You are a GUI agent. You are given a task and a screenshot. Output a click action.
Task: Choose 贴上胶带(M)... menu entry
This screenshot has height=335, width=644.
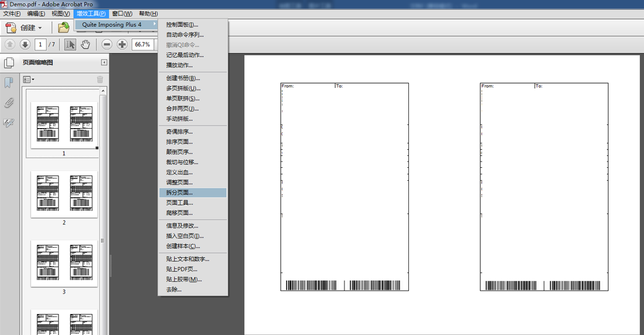pos(193,279)
